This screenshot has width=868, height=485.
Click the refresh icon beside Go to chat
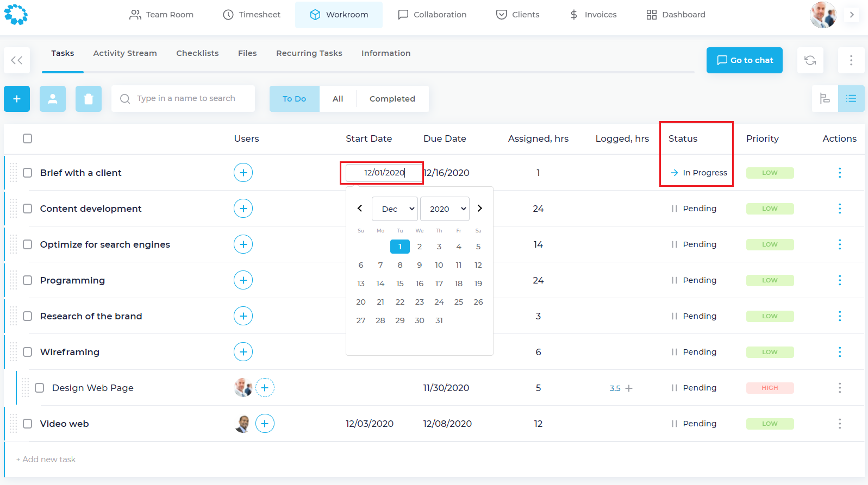(x=810, y=60)
